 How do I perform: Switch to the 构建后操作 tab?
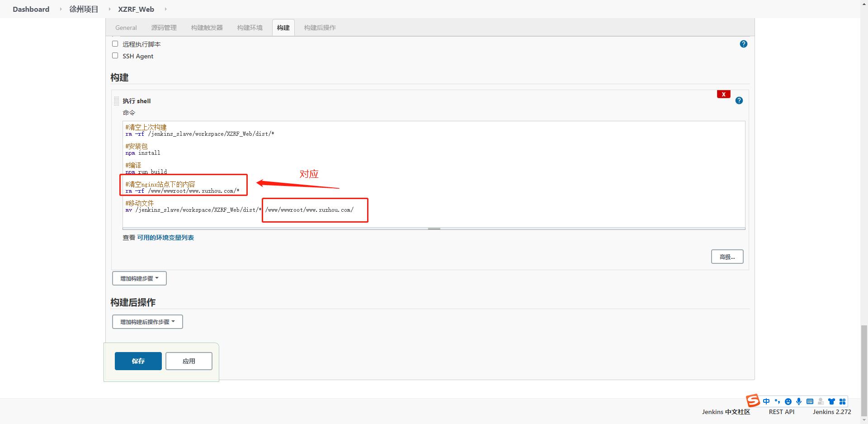click(320, 28)
